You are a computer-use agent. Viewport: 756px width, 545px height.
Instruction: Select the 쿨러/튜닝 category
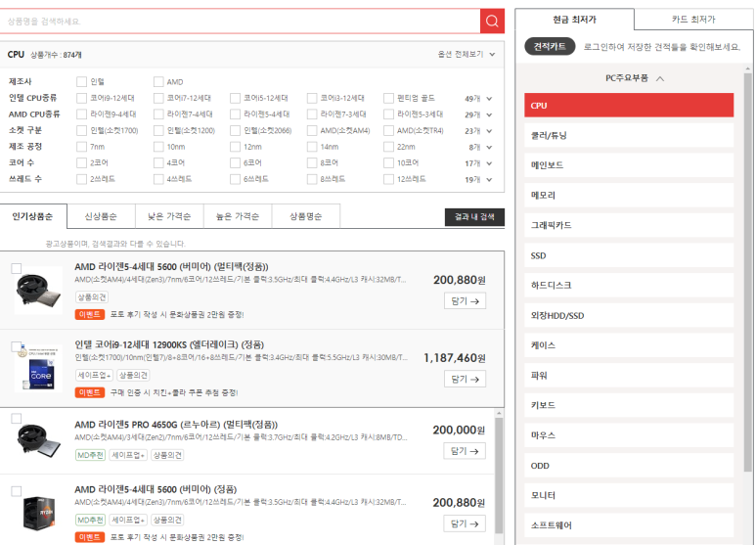pyautogui.click(x=629, y=135)
